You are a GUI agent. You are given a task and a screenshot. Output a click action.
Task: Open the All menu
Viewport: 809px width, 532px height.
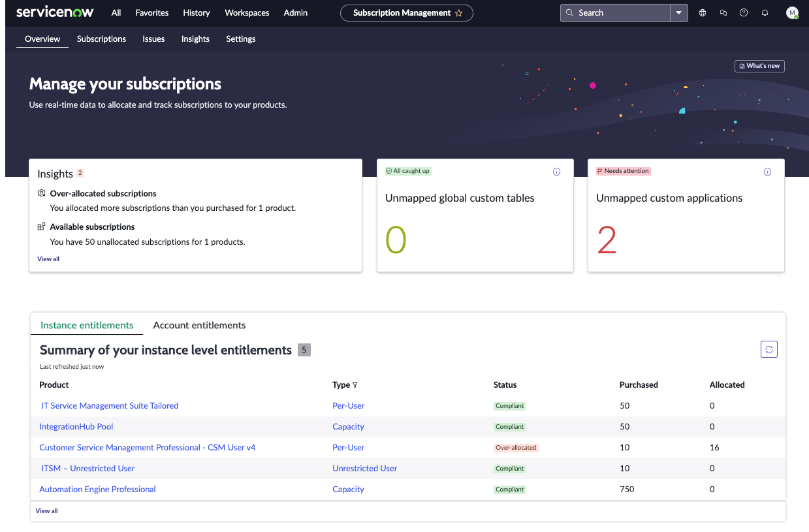pos(116,13)
